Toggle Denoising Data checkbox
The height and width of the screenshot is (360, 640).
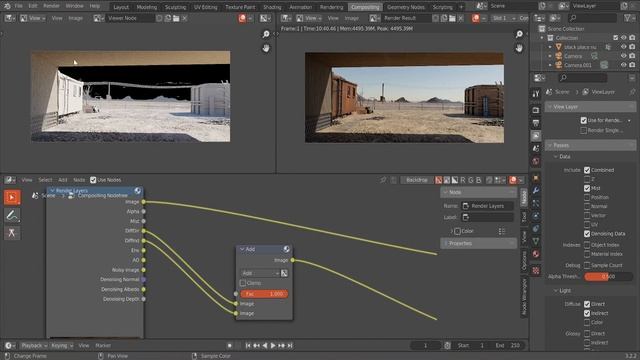click(x=587, y=233)
